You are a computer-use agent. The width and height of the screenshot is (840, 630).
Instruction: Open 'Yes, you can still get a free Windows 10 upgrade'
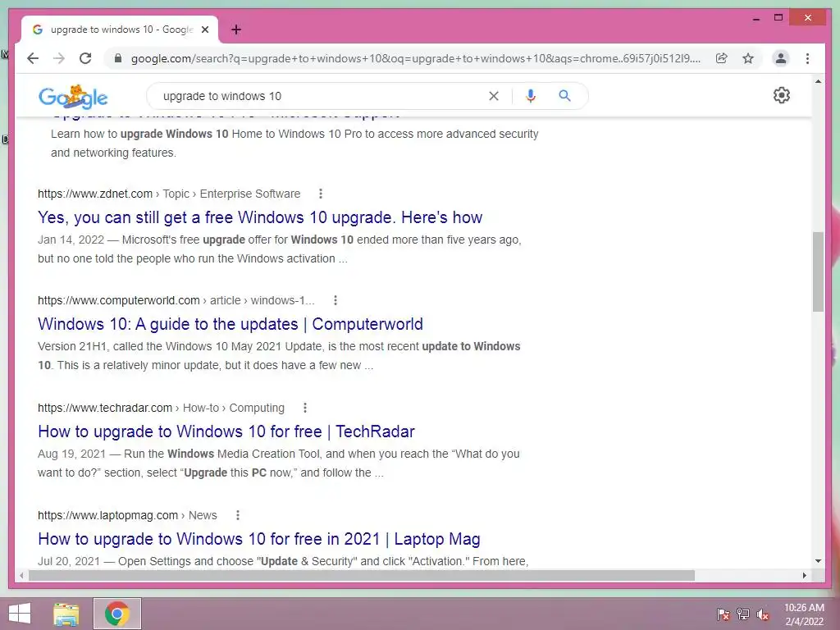[x=260, y=217]
